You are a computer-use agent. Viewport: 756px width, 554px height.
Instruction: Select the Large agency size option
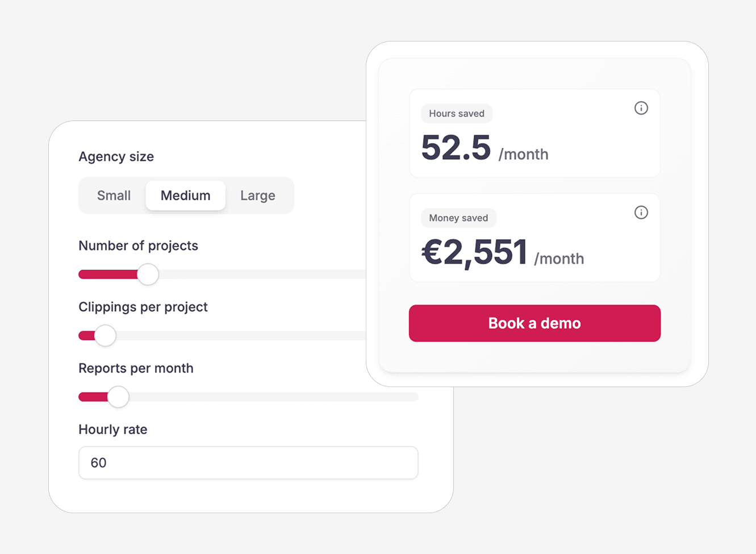coord(257,195)
